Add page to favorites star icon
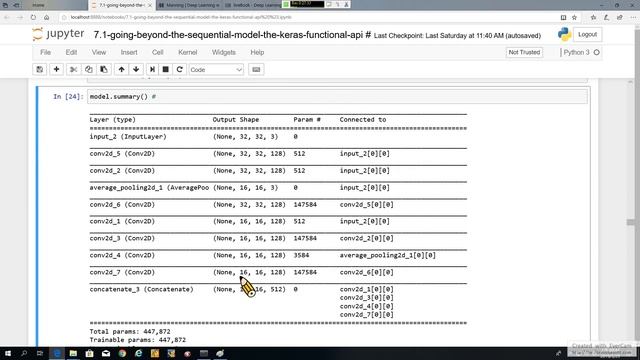640x360 pixels. point(574,17)
